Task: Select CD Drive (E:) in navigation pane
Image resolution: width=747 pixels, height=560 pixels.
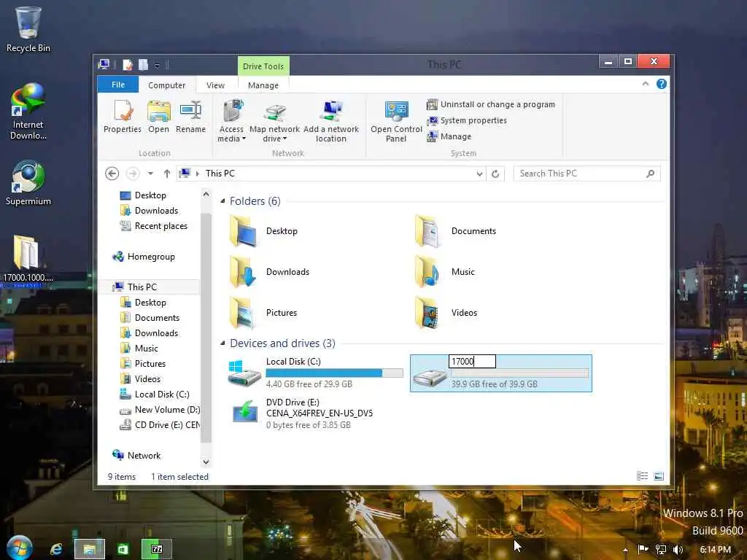Action: click(x=160, y=425)
